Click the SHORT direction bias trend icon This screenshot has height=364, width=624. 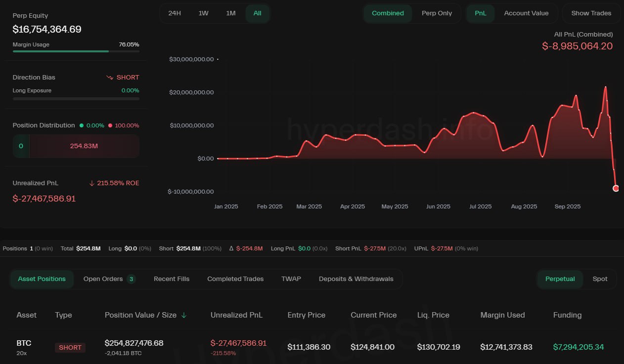pyautogui.click(x=110, y=78)
